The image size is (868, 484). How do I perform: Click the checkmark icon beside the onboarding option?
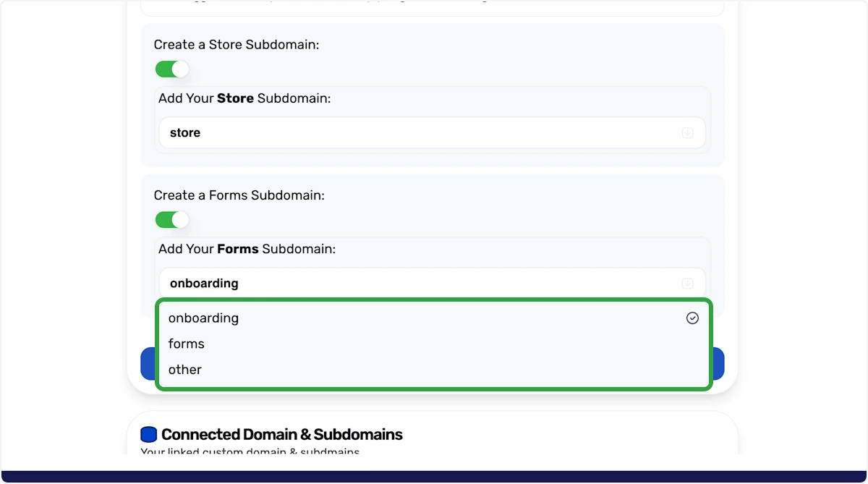pos(692,318)
